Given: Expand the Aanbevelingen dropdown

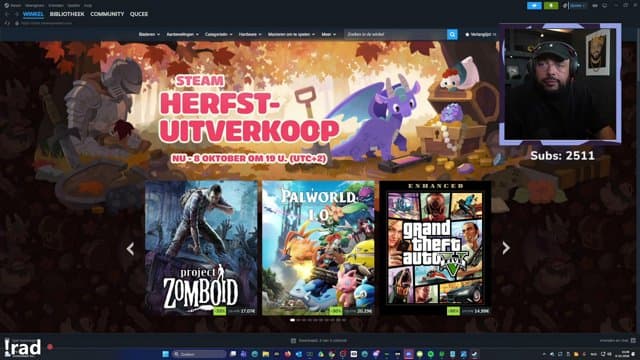Looking at the screenshot, I should click(x=182, y=35).
